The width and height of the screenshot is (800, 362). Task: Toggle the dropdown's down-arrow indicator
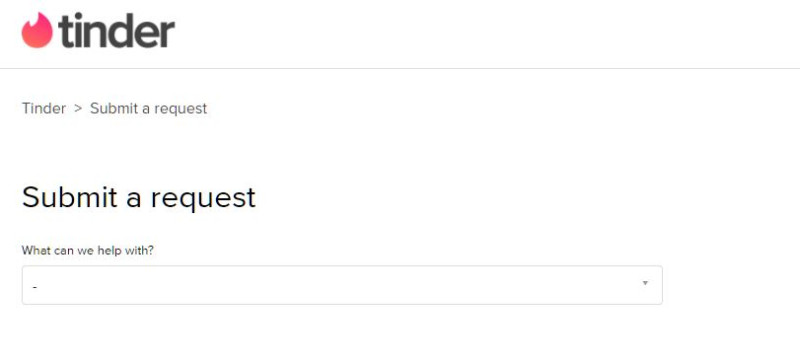[x=645, y=283]
